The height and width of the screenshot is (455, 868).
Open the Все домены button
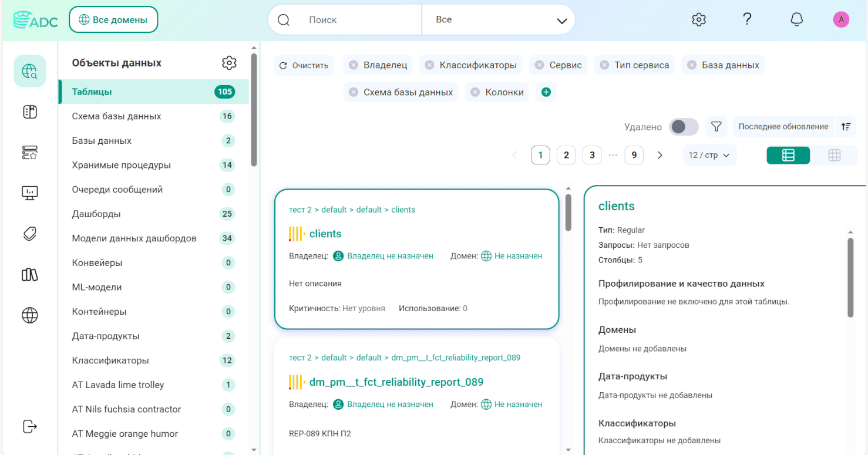tap(113, 20)
